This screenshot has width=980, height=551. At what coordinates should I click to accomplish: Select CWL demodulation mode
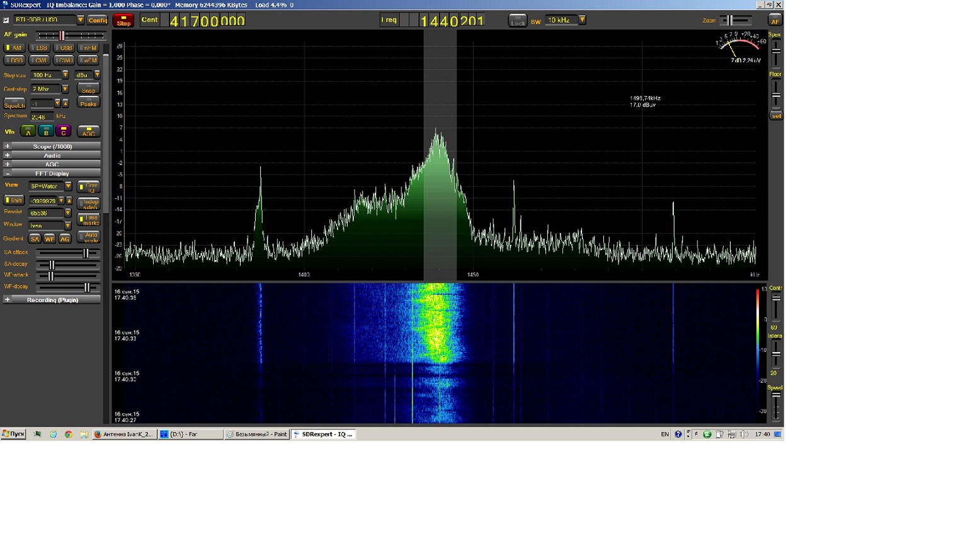coord(39,60)
